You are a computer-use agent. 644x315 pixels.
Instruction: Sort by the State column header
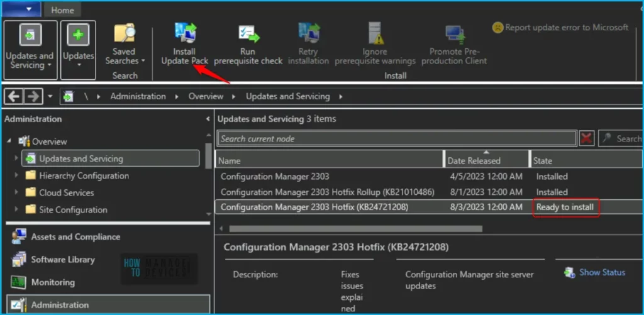click(x=587, y=158)
